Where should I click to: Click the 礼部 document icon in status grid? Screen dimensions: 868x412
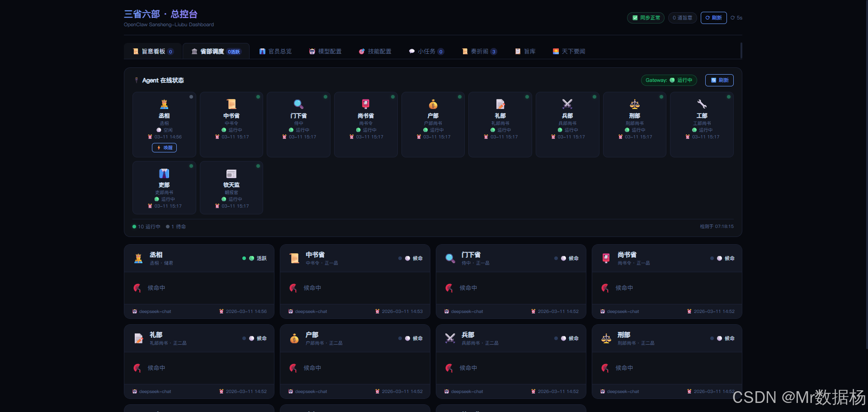pos(500,104)
